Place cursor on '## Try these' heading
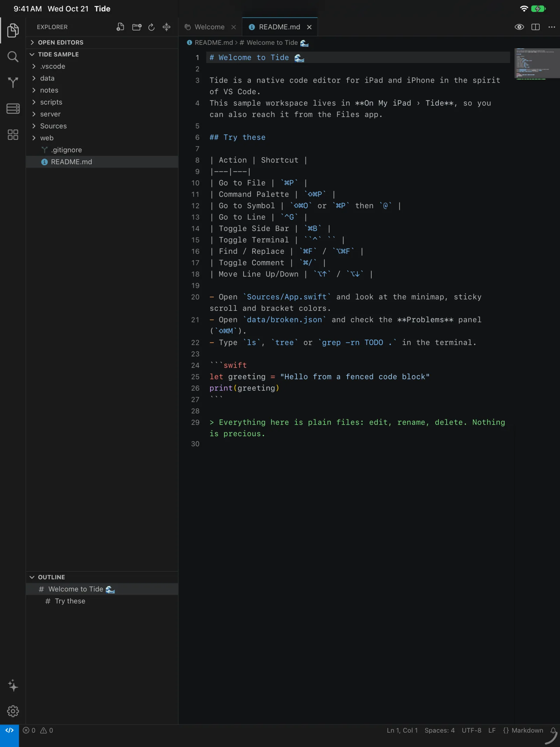 [237, 137]
